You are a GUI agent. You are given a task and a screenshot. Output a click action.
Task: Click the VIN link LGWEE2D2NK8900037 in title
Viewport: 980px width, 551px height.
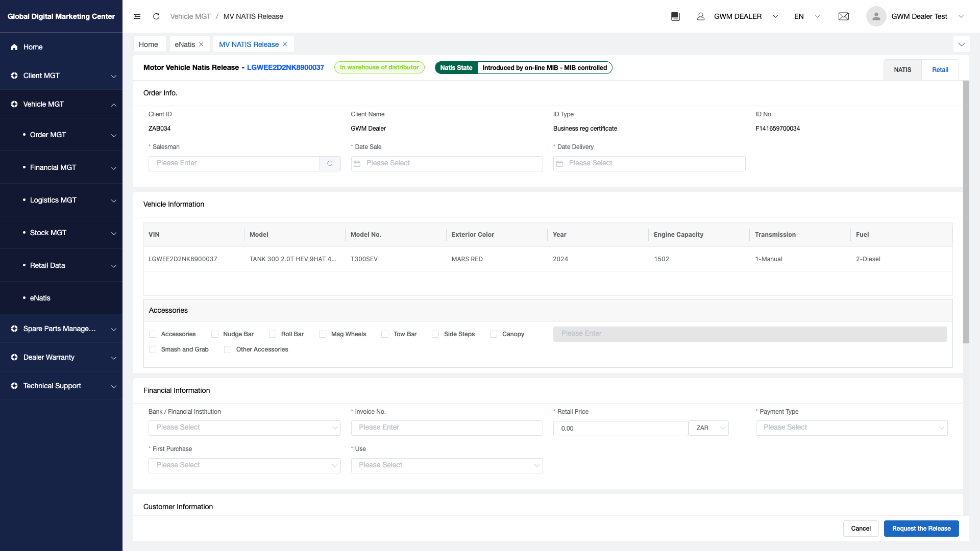285,67
